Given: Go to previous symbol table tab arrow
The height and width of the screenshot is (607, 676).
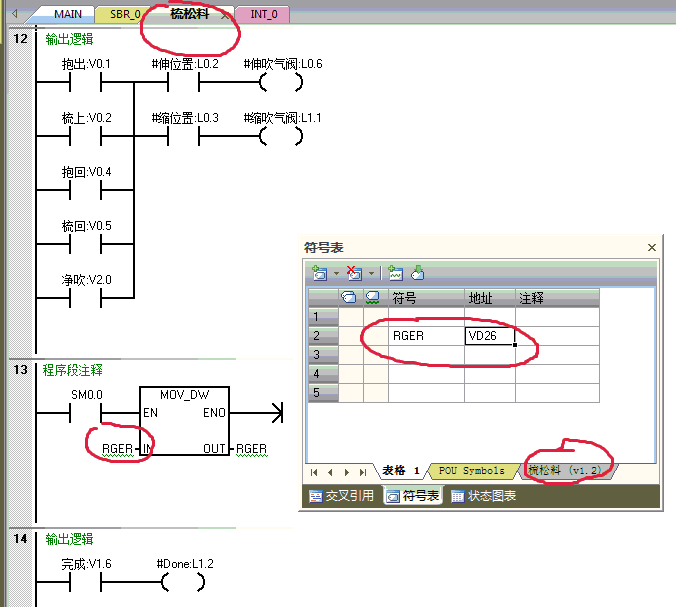Looking at the screenshot, I should pos(330,472).
